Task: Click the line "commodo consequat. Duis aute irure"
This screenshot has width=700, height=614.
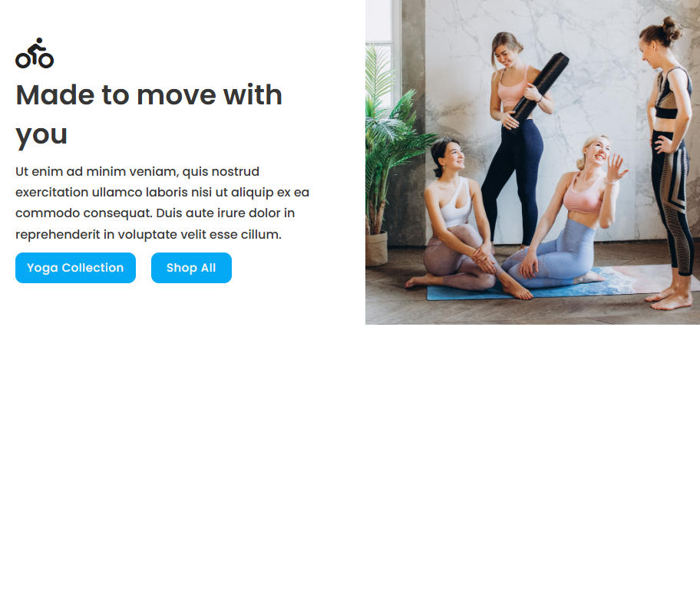Action: click(155, 213)
